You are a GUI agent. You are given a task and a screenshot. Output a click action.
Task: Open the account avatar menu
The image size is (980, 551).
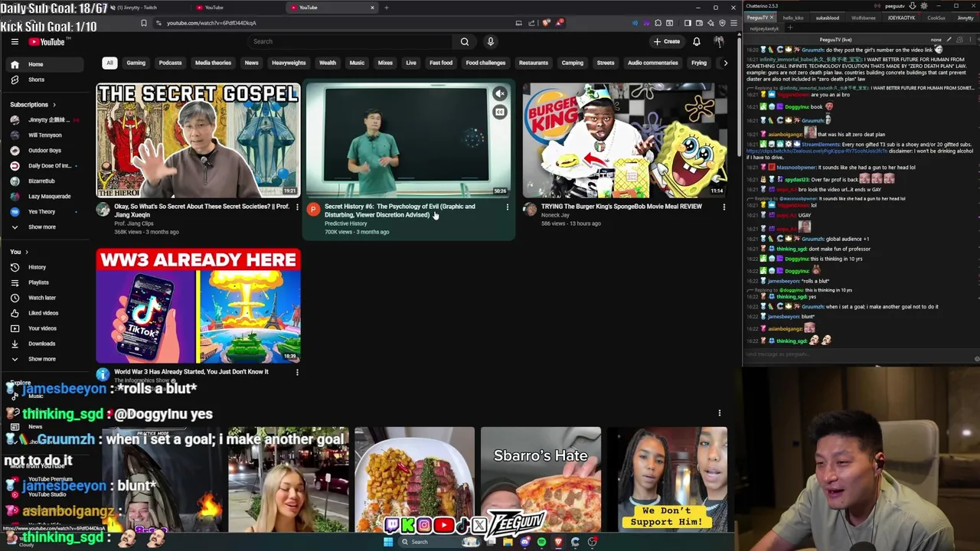tap(719, 41)
